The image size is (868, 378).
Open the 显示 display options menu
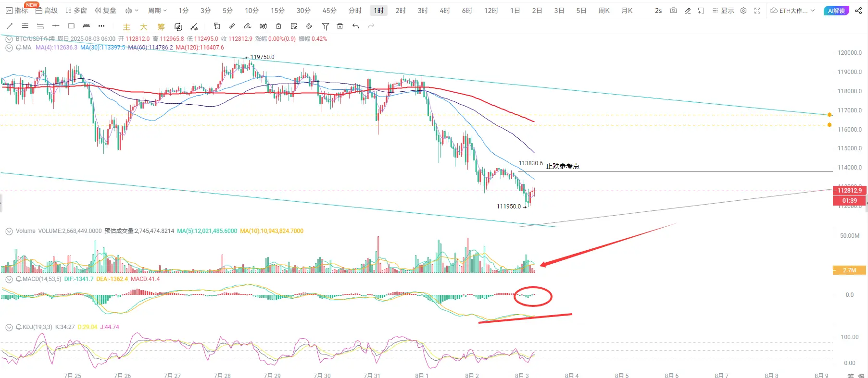723,11
